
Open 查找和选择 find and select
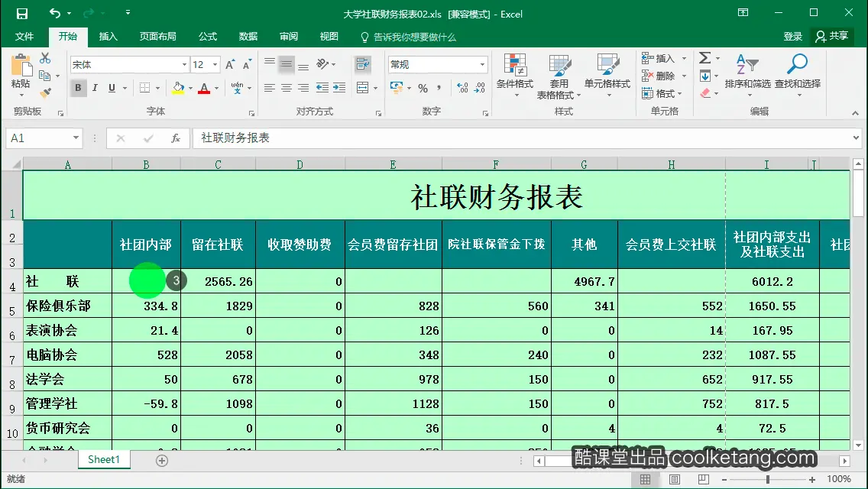797,76
